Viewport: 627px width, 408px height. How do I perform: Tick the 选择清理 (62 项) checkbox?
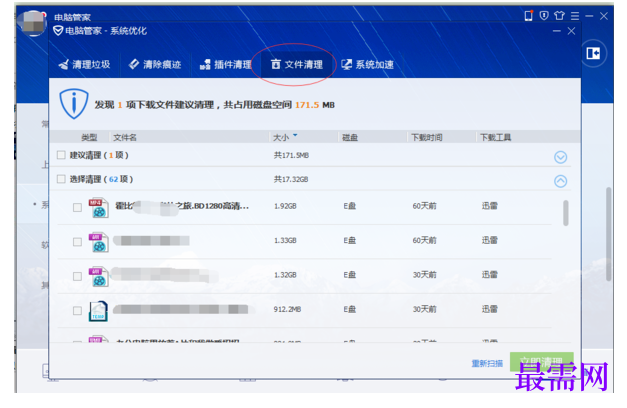pyautogui.click(x=61, y=179)
